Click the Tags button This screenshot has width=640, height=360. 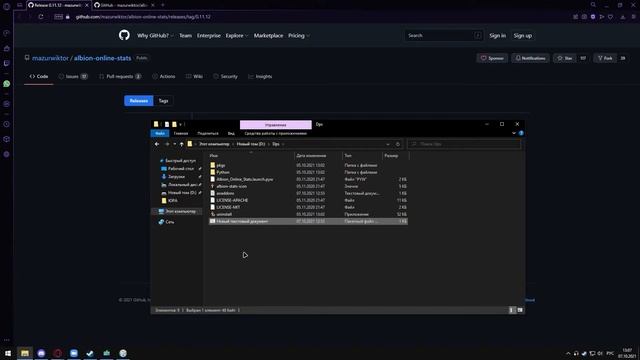163,100
